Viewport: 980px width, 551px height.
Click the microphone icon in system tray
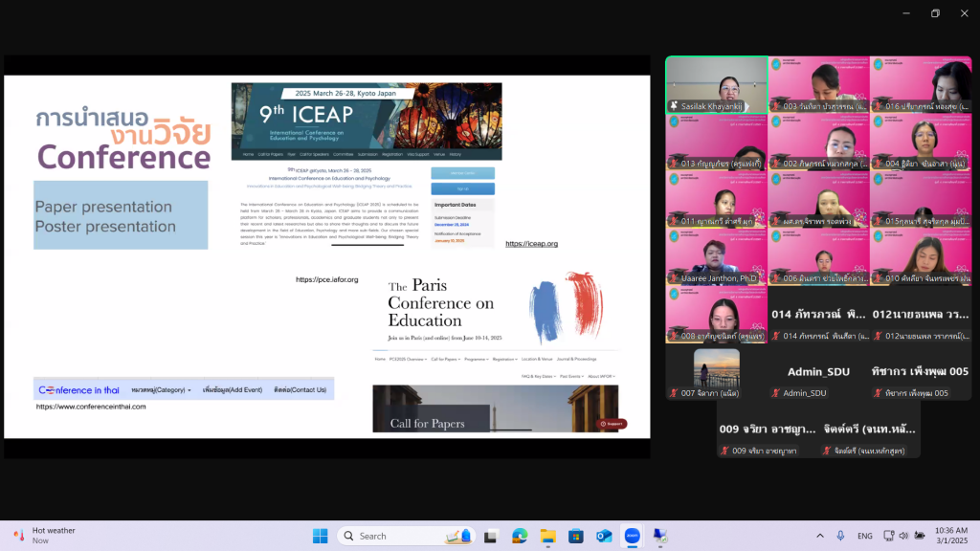pos(840,536)
